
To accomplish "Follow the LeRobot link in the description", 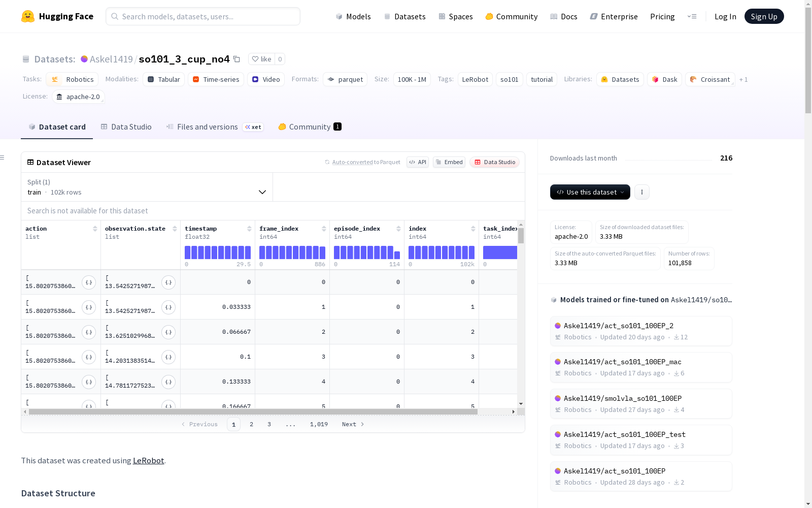I will coord(148,461).
